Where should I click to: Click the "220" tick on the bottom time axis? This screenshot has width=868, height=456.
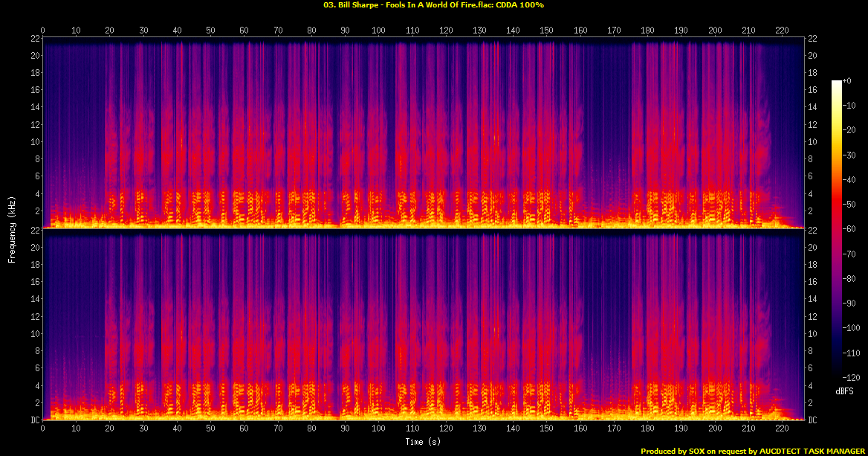tap(783, 428)
